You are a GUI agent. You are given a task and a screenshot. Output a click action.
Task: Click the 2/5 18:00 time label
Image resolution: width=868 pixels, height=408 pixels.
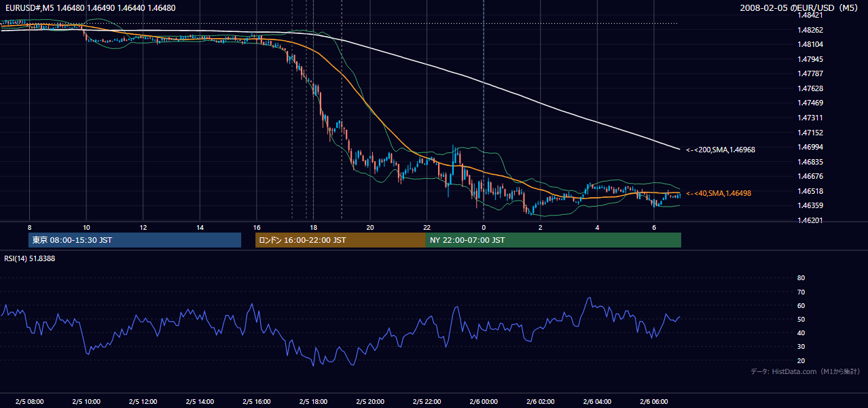point(313,402)
